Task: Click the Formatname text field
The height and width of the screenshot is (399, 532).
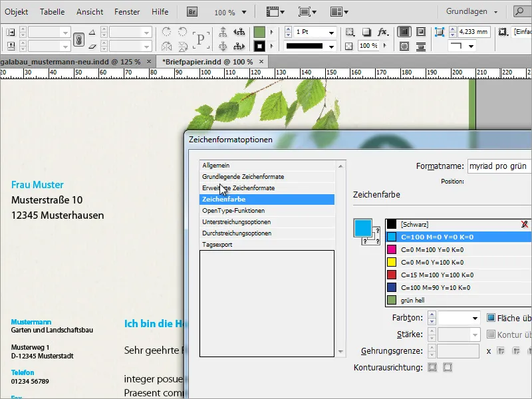Action: tap(499, 166)
